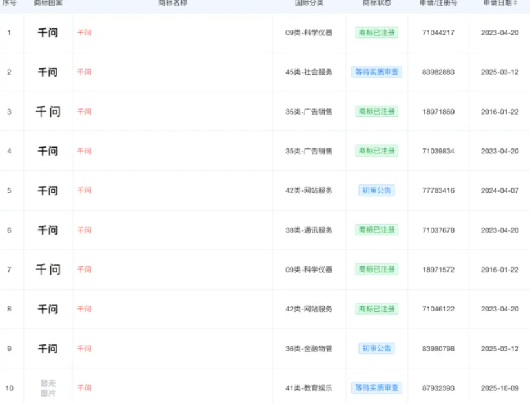Open the 千问 name link in row 10

point(85,388)
